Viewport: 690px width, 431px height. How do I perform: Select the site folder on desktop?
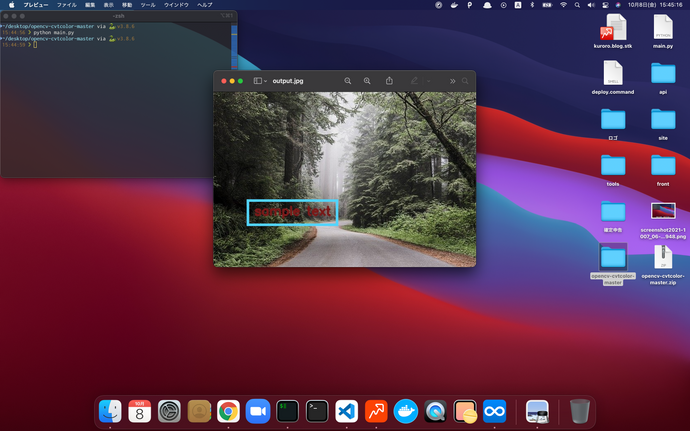[663, 124]
